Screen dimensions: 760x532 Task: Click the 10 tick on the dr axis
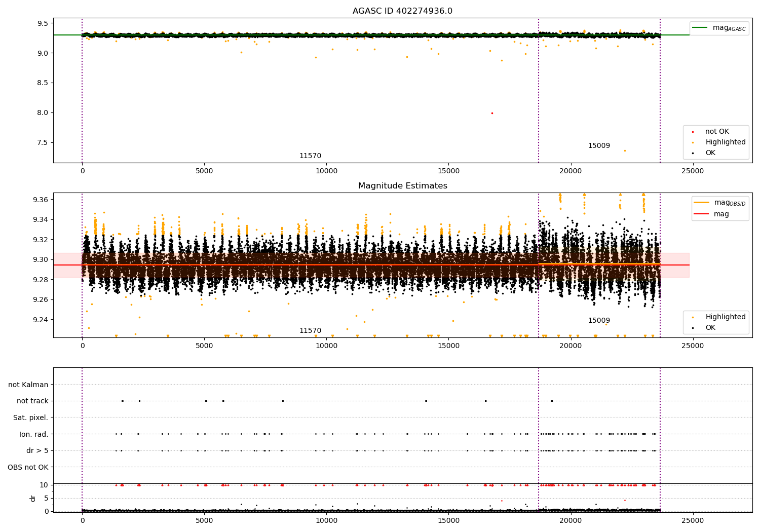tap(44, 485)
